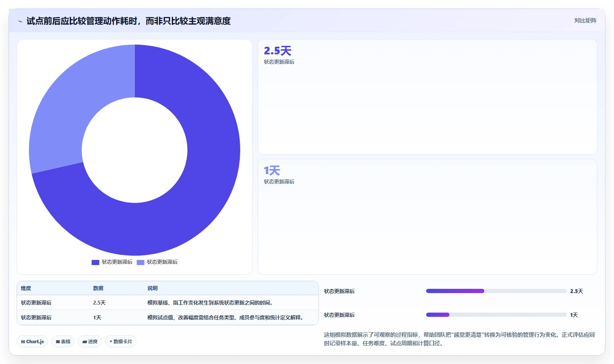Click the 对比矩阵 label in the header

tap(585, 20)
